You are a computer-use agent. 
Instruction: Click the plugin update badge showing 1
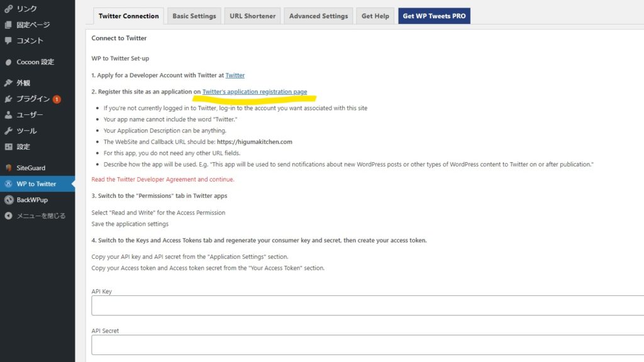tap(57, 99)
